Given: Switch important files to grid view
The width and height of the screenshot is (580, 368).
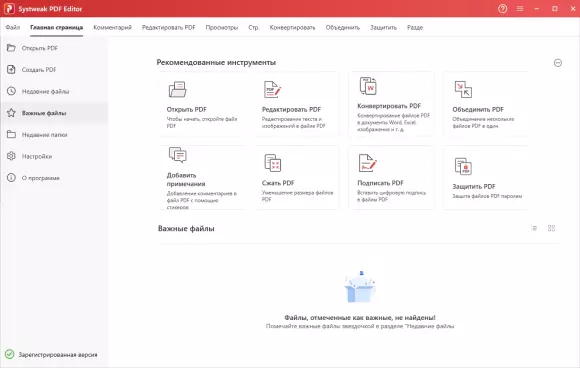Looking at the screenshot, I should coord(551,228).
